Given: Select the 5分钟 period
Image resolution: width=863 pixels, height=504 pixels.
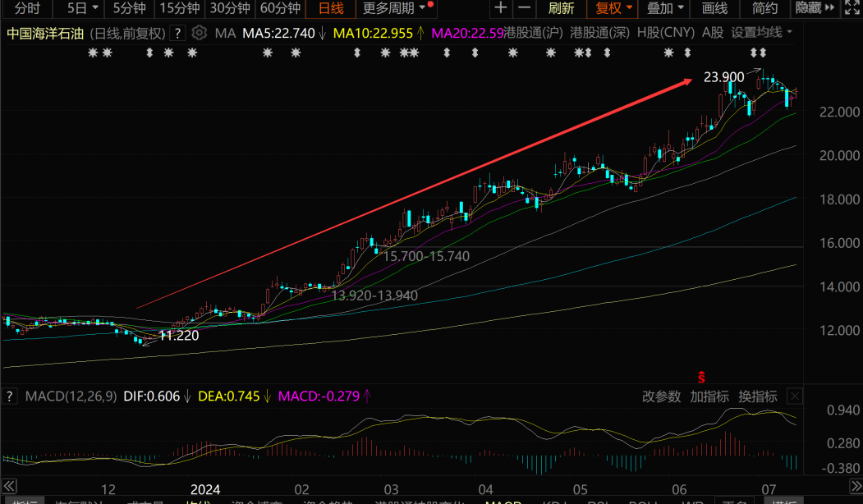Looking at the screenshot, I should coord(130,8).
